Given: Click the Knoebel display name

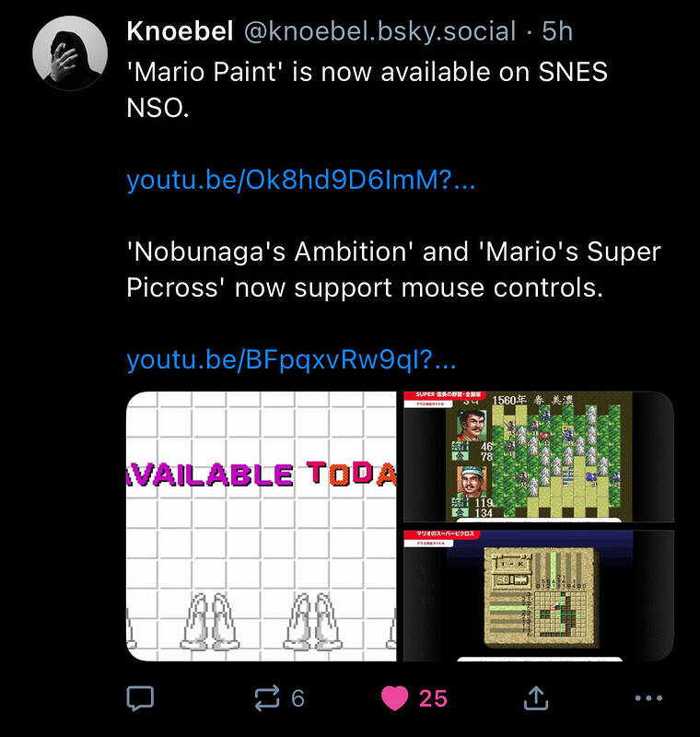Looking at the screenshot, I should point(180,31).
